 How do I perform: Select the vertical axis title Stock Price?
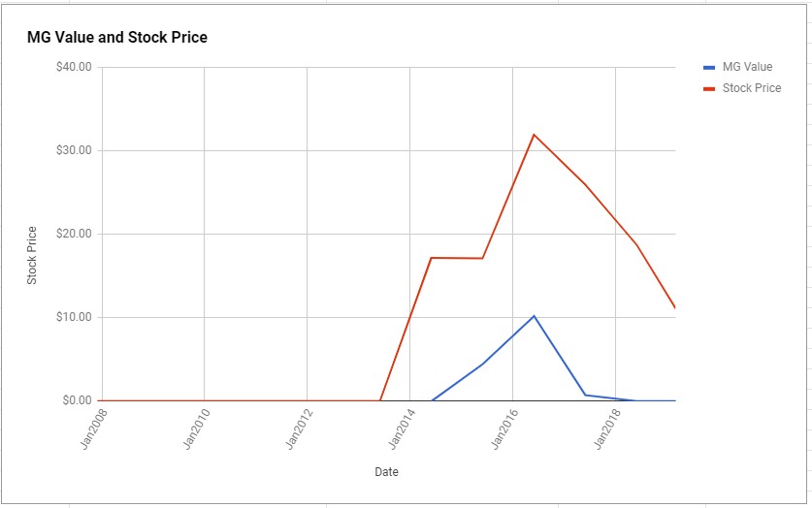point(32,255)
